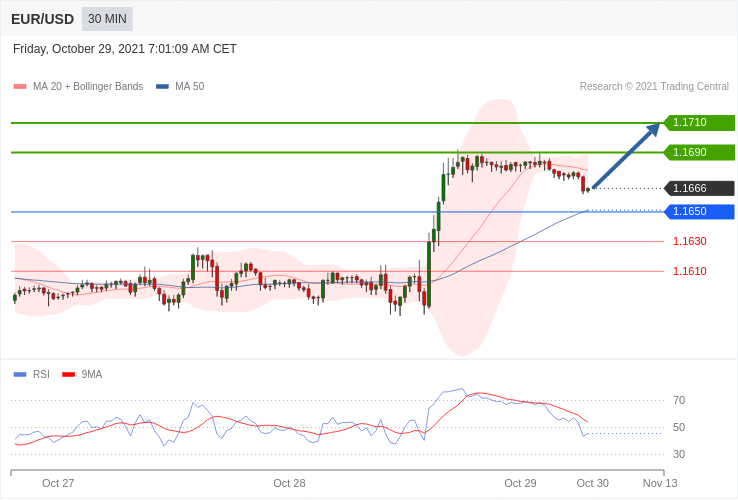Screen dimensions: 738x500
Task: Select the 1.1650 pivot price tag
Action: click(699, 211)
